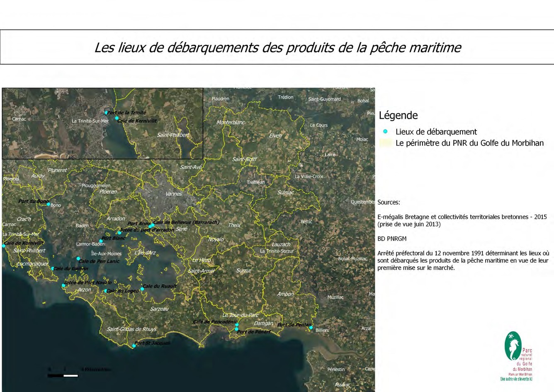The image size is (554, 392).
Task: Click the 'Lieux de débarquement' legend label
Action: pos(436,132)
